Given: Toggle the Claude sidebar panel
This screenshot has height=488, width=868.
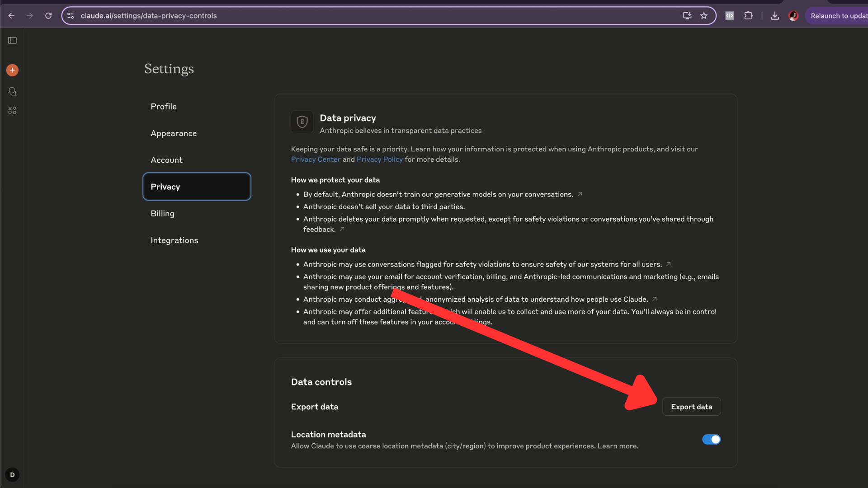Looking at the screenshot, I should 12,41.
